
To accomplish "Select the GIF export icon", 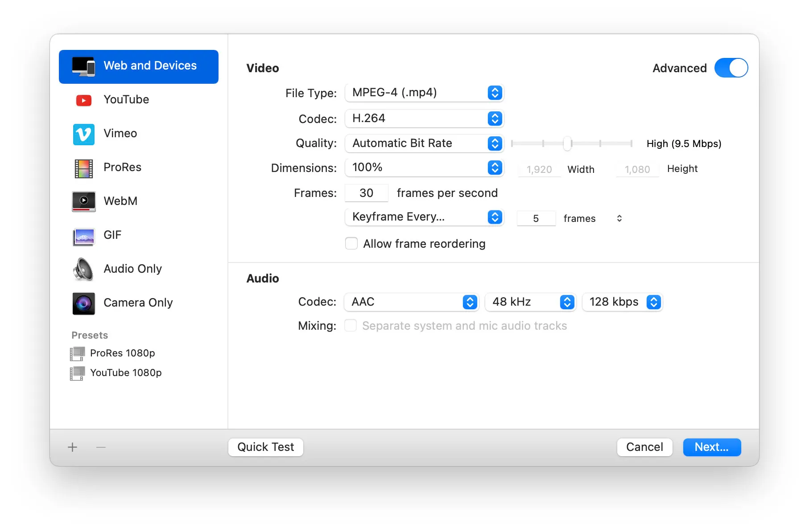I will tap(83, 235).
